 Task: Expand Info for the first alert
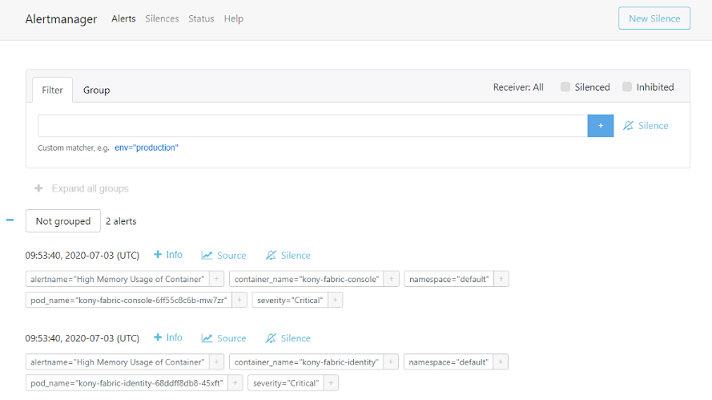(167, 255)
